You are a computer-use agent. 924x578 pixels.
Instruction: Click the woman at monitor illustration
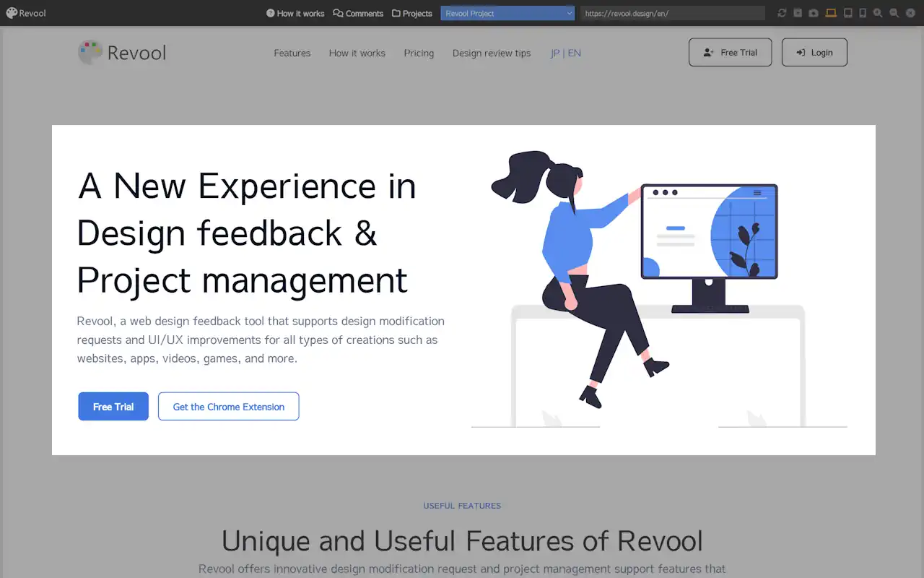[x=659, y=289]
